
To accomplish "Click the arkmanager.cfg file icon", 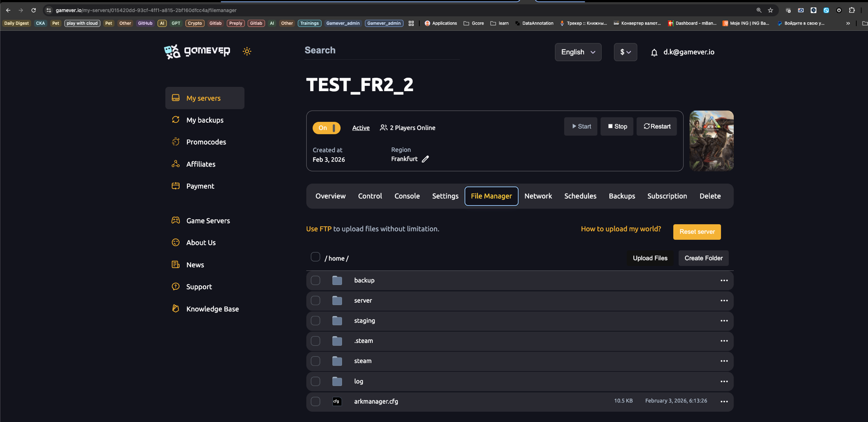I will tap(337, 402).
